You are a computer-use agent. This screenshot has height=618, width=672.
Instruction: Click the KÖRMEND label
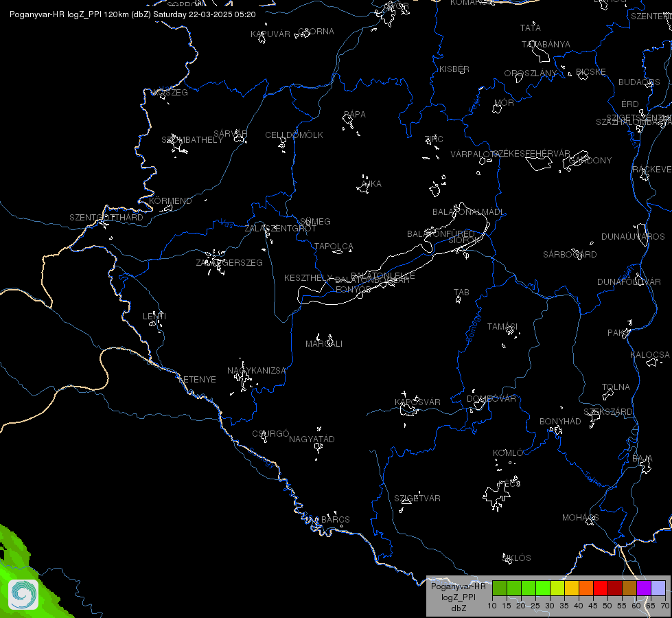(170, 201)
